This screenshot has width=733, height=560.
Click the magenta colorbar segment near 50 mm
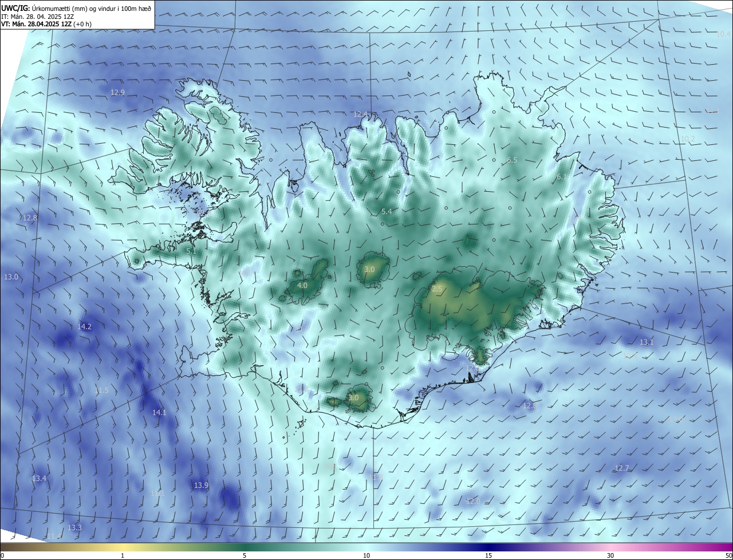[x=724, y=547]
